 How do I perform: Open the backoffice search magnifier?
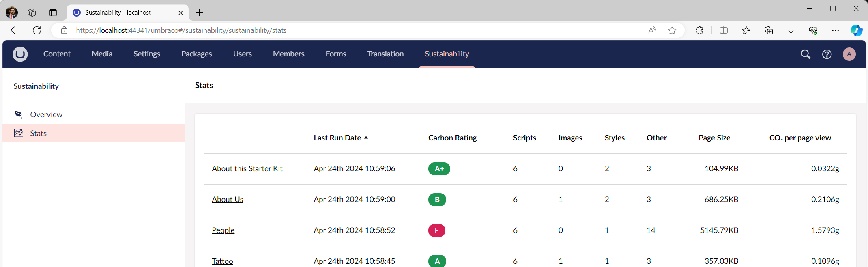pyautogui.click(x=806, y=54)
